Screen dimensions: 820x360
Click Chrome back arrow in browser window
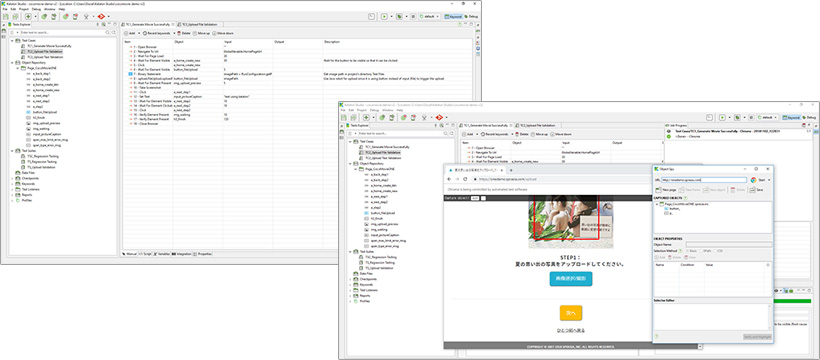448,178
